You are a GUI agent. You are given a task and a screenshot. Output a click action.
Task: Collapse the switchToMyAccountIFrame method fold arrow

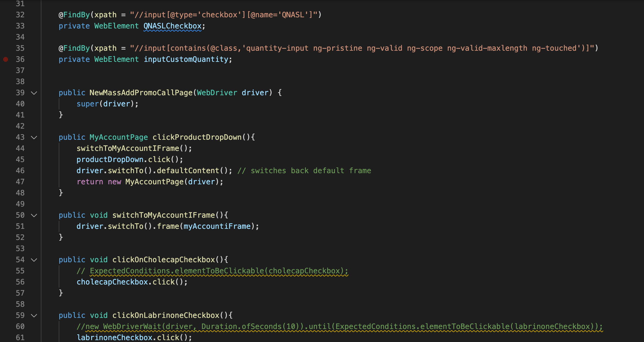[34, 215]
